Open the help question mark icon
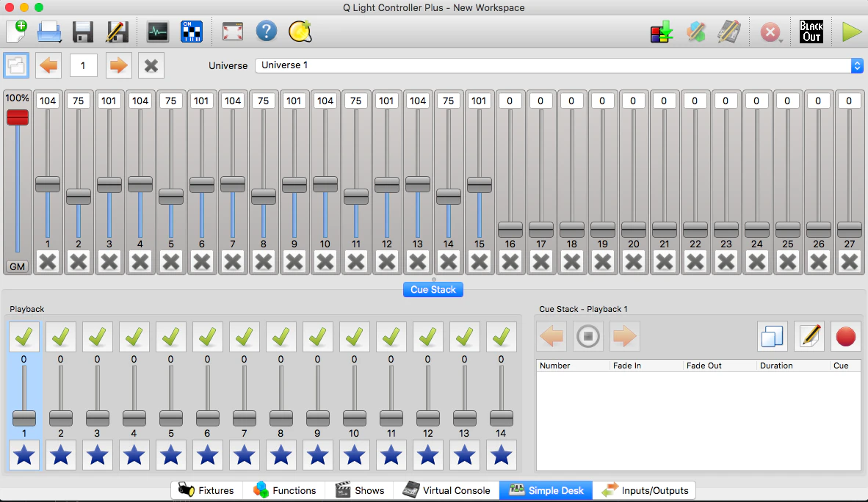The width and height of the screenshot is (868, 502). point(267,32)
